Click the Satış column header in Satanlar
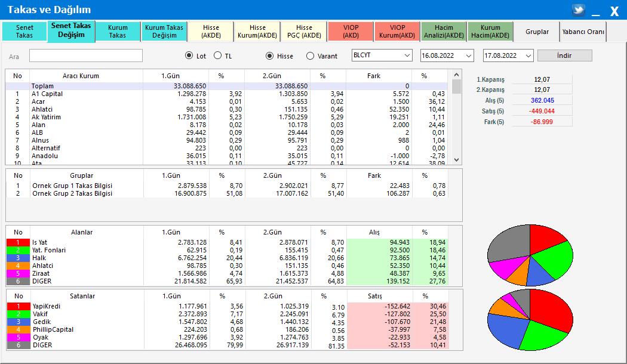This screenshot has height=364, width=627. 375,296
